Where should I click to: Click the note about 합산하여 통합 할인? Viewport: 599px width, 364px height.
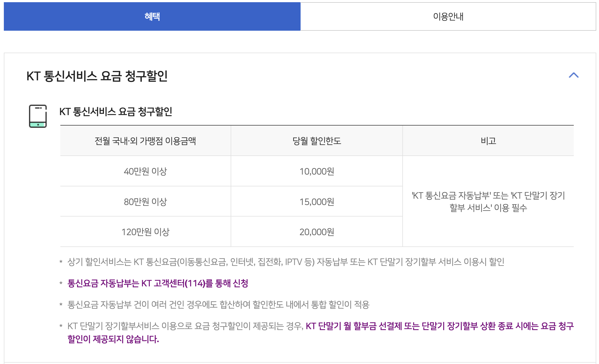tap(218, 305)
